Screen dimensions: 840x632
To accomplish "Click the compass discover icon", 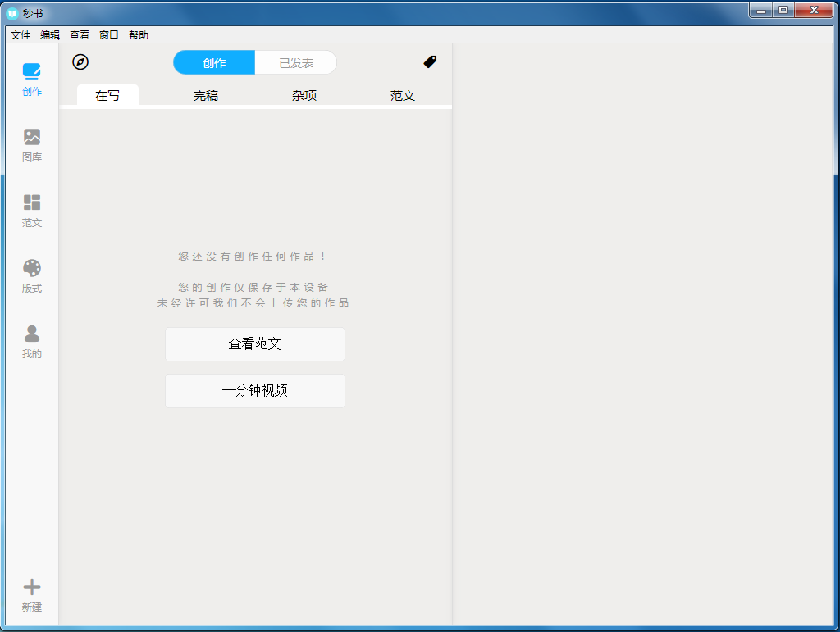I will coord(80,62).
